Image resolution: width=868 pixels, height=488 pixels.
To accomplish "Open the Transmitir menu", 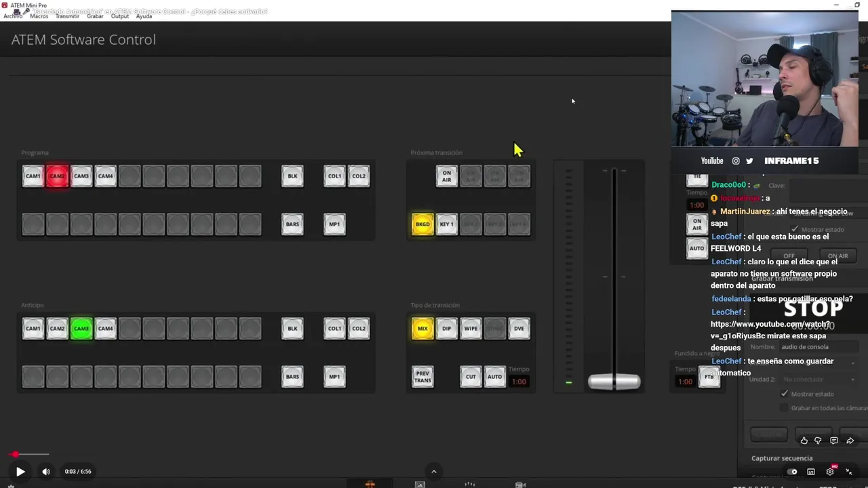I will 67,16.
